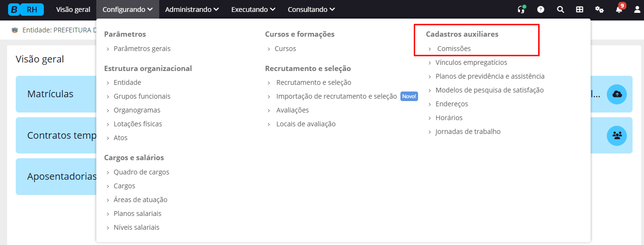Open the Recrutamento e seleção menu entry
Image resolution: width=644 pixels, height=245 pixels.
(314, 82)
